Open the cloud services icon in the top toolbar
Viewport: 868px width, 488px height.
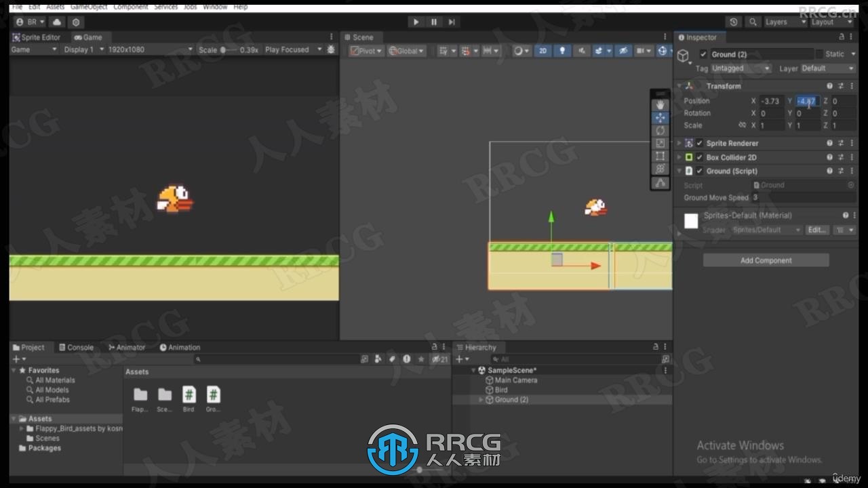pyautogui.click(x=57, y=22)
